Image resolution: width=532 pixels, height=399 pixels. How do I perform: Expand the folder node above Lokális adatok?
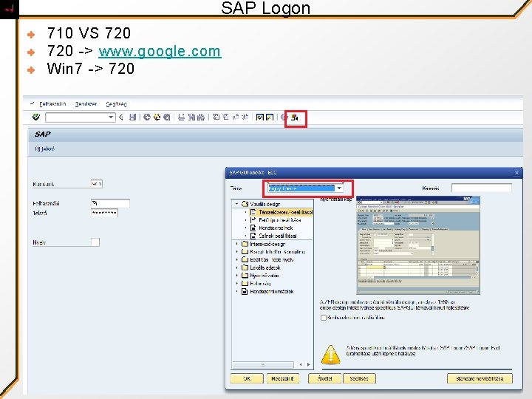[237, 259]
